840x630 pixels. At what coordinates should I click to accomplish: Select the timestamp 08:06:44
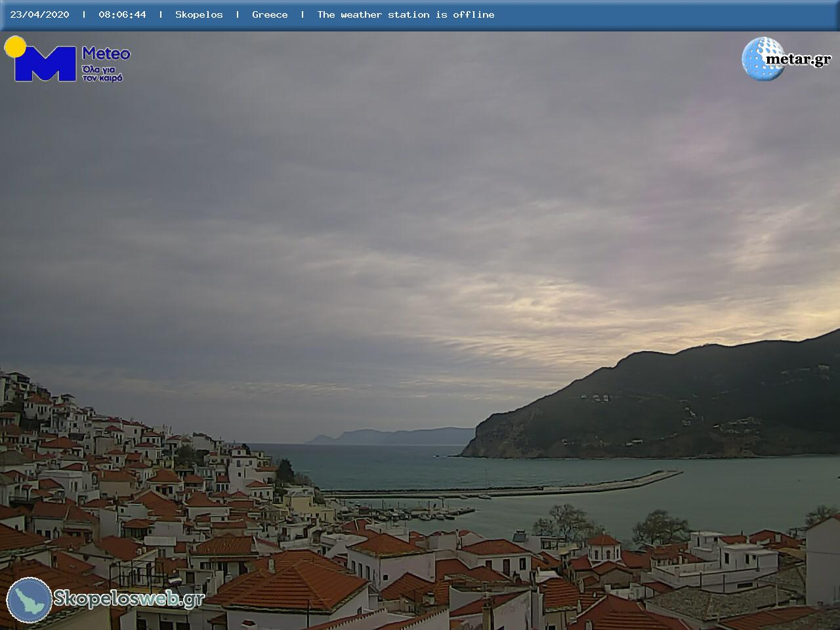(x=122, y=14)
